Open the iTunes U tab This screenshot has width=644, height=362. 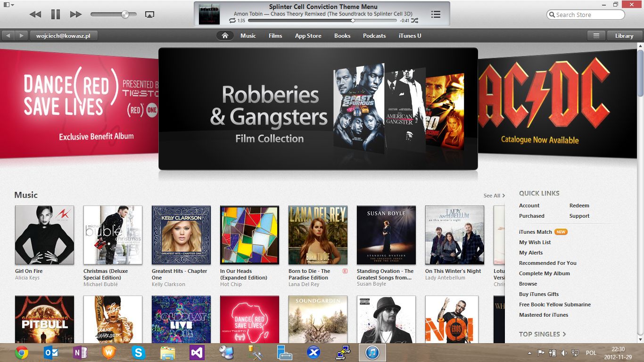click(x=410, y=36)
